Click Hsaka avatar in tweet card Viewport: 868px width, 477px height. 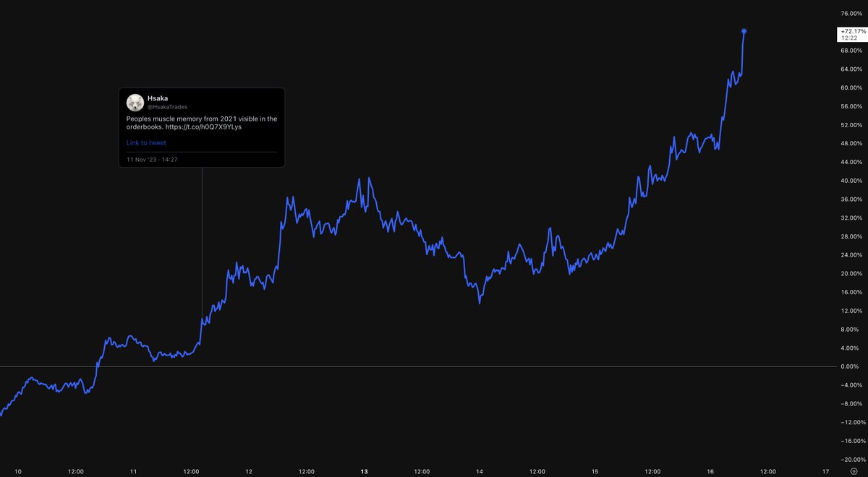(135, 102)
